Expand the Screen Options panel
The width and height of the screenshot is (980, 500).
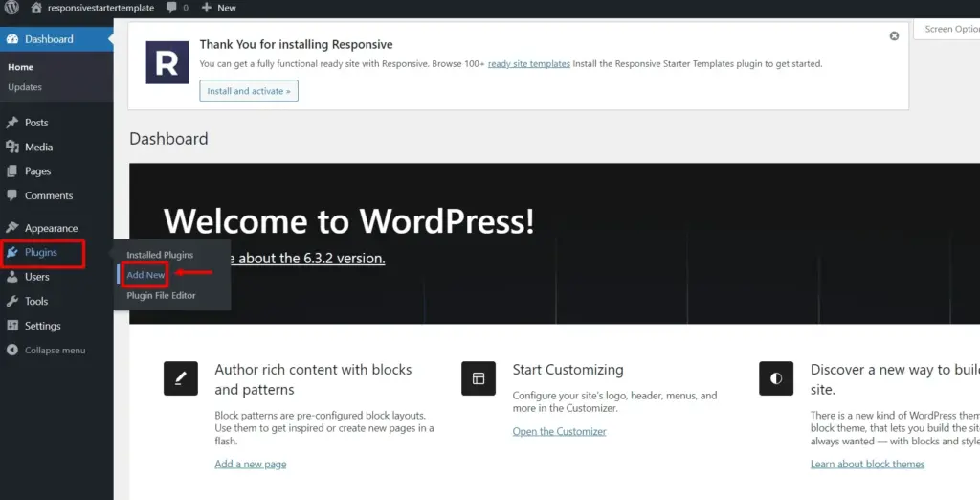tap(950, 30)
